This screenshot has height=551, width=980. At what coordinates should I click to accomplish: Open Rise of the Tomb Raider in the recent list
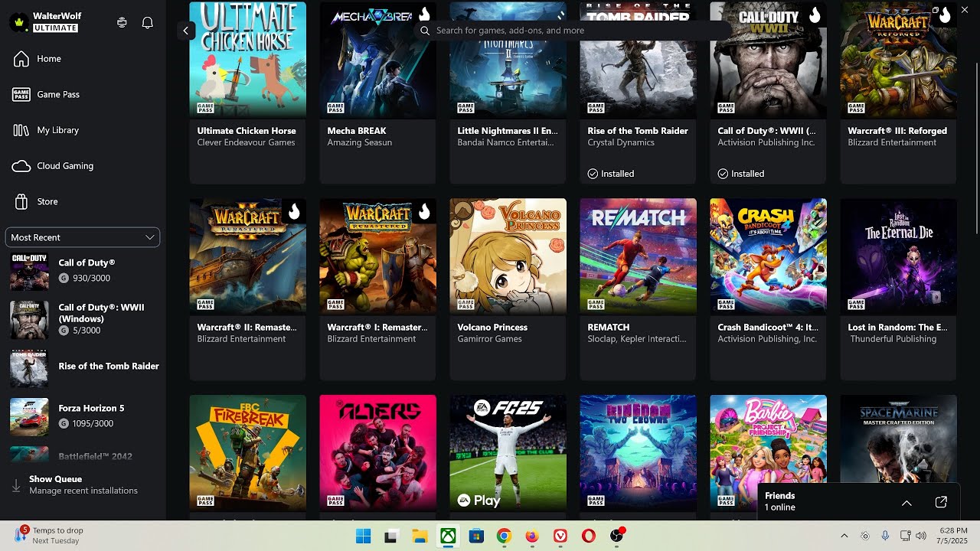click(x=83, y=367)
